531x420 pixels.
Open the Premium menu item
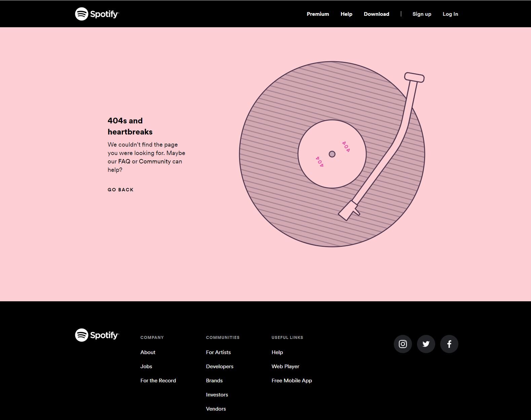[318, 14]
